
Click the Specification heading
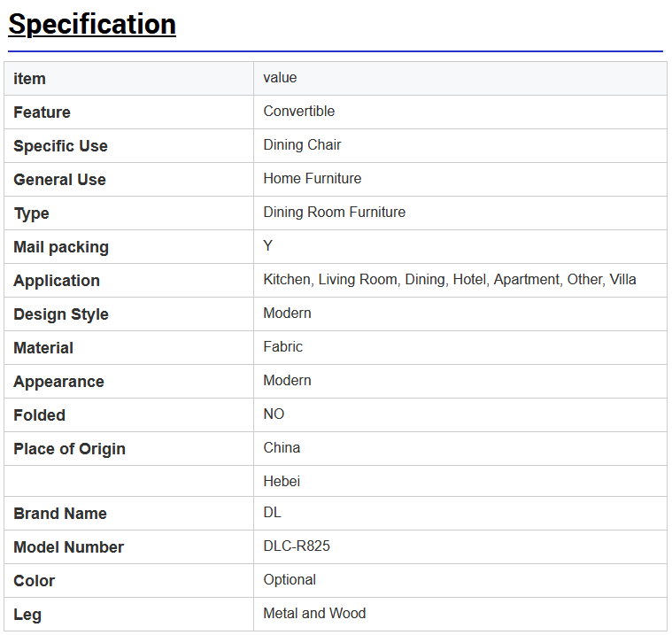[92, 24]
